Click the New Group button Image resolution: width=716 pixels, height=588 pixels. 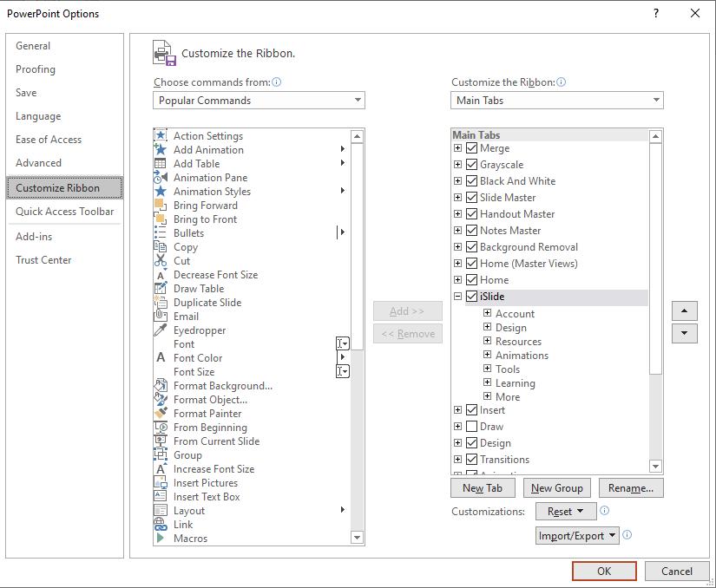point(556,488)
